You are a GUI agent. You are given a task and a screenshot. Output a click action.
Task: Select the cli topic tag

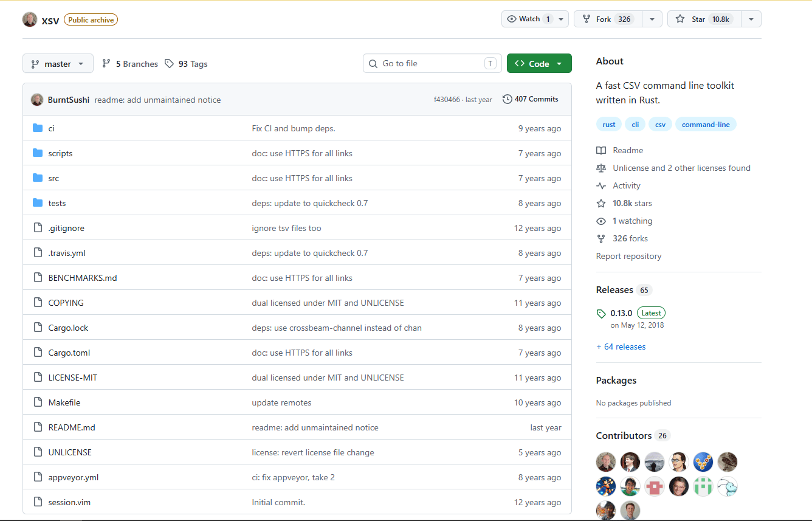click(x=635, y=125)
